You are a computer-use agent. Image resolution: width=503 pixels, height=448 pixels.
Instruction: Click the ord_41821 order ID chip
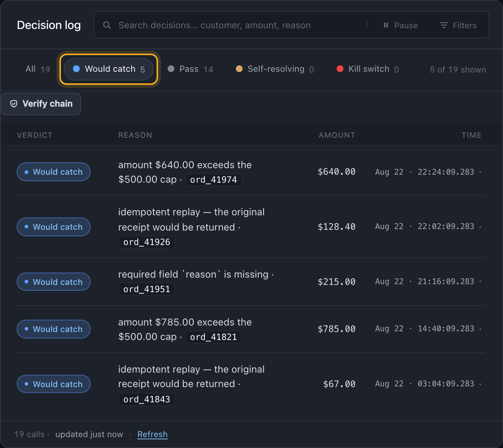point(213,337)
